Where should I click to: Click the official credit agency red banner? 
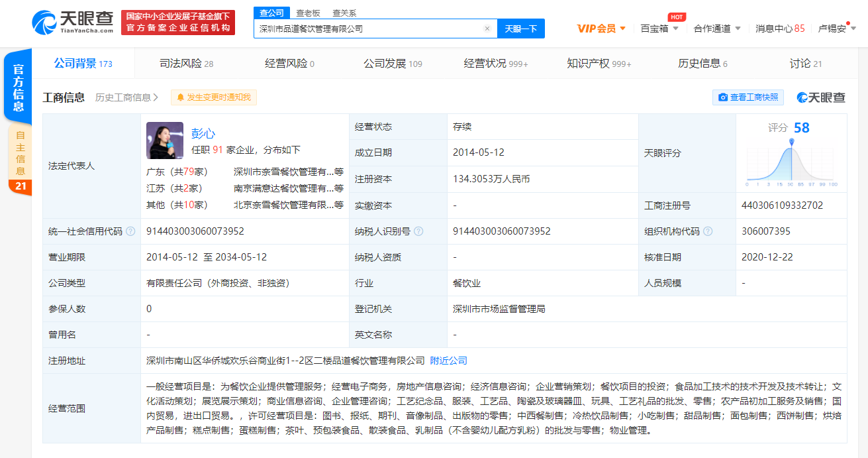178,23
